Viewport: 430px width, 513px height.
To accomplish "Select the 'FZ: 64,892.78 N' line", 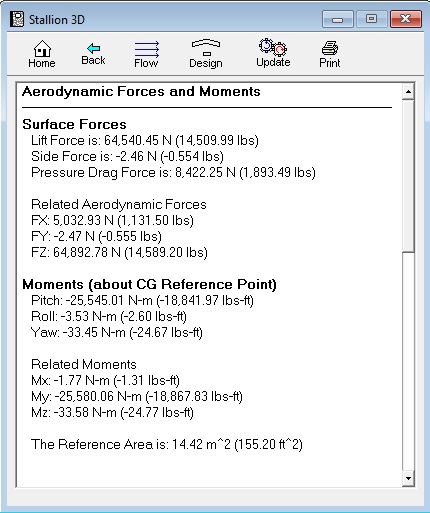I will tap(119, 252).
